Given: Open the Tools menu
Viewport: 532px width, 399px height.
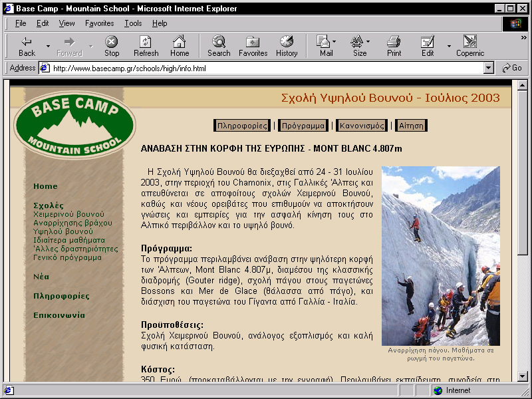Looking at the screenshot, I should 133,23.
